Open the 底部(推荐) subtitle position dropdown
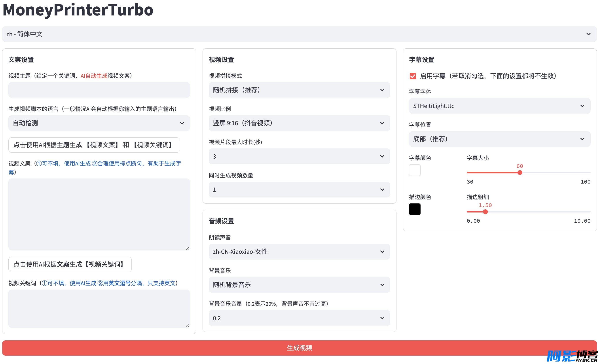This screenshot has width=603, height=364. (499, 139)
